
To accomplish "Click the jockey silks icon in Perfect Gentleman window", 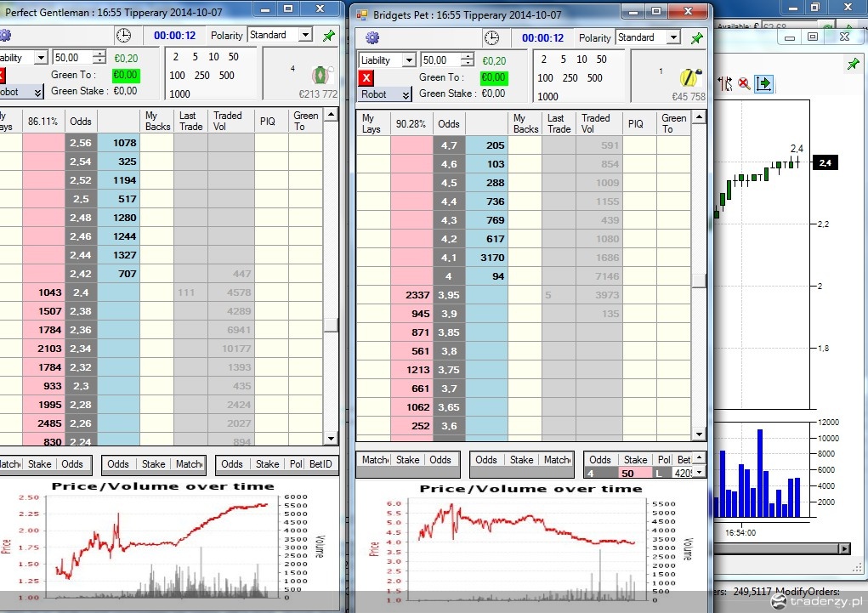I will (x=321, y=75).
